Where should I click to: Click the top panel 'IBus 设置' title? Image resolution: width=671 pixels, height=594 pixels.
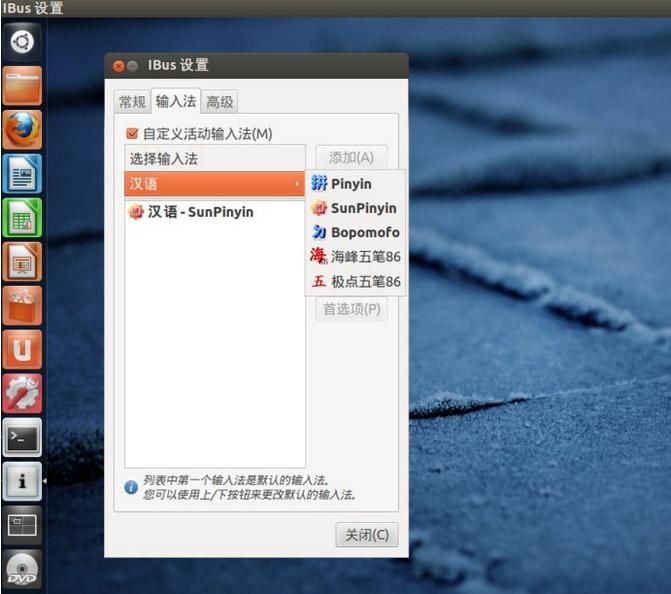pyautogui.click(x=33, y=8)
